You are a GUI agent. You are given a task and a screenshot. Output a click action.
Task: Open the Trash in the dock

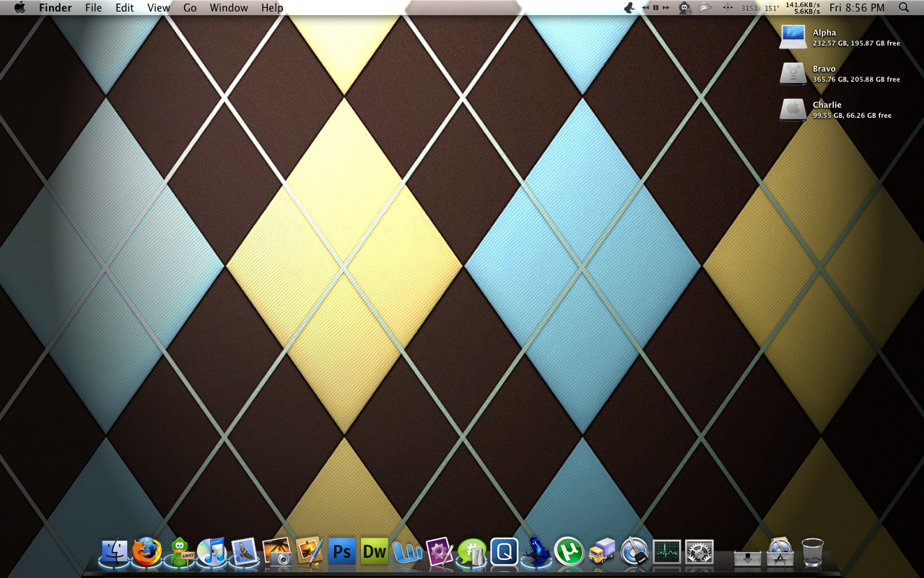(x=813, y=552)
